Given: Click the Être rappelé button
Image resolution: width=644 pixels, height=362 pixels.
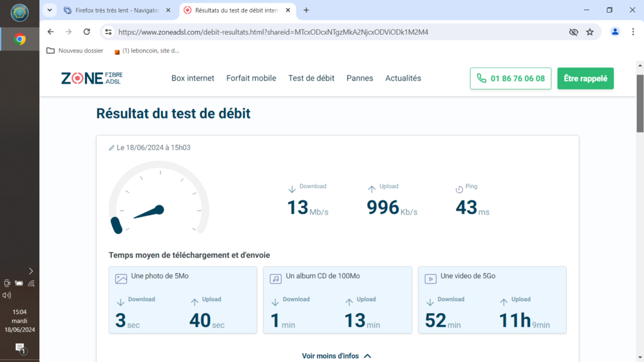Looking at the screenshot, I should [x=585, y=79].
